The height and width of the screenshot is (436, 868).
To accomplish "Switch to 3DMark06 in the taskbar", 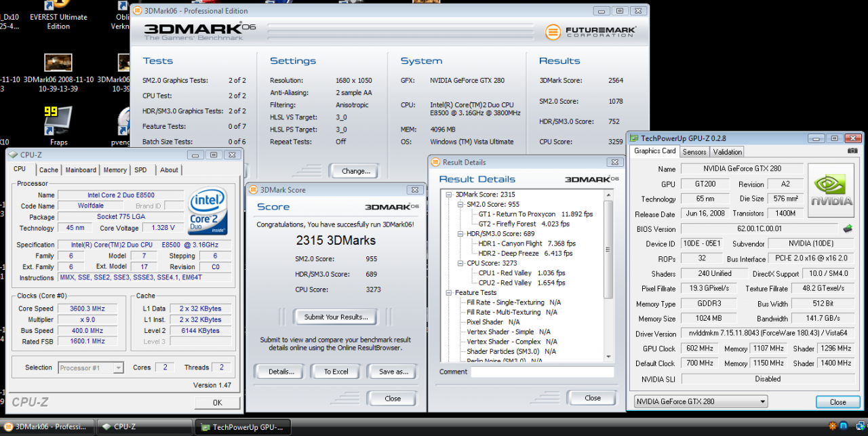I will point(47,427).
